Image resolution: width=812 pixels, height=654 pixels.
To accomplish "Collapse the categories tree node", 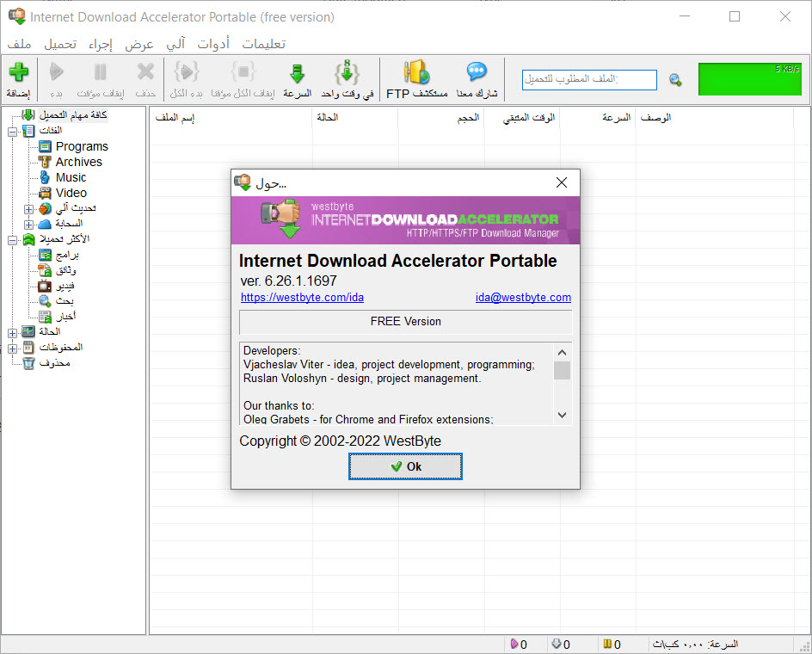I will (x=12, y=131).
